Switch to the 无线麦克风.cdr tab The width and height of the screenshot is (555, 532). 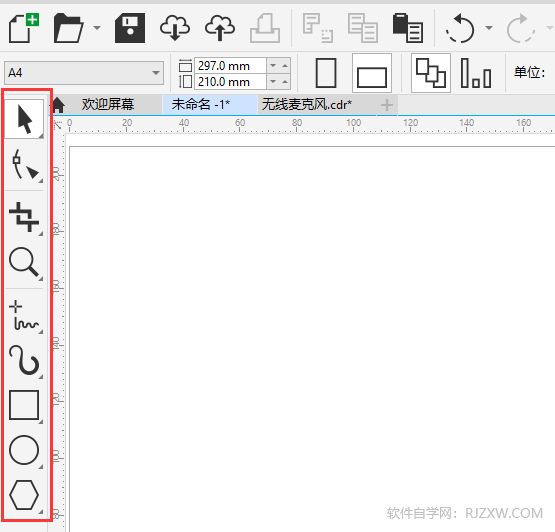[307, 104]
